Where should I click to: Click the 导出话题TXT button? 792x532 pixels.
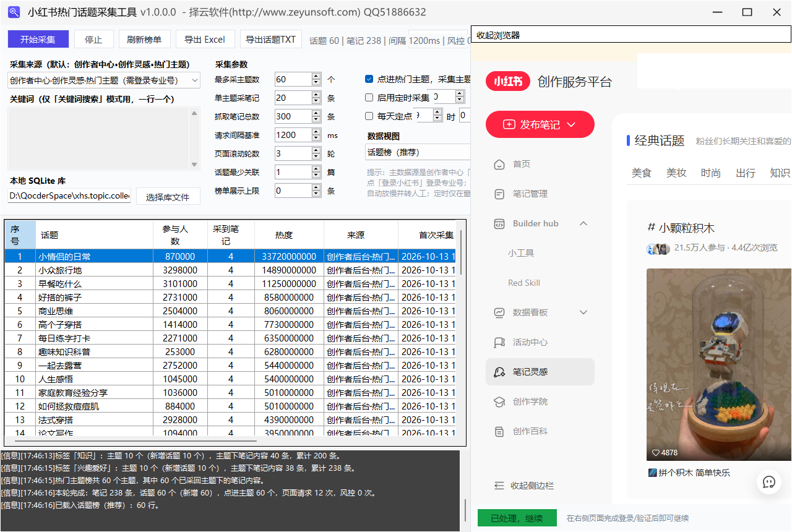(270, 40)
